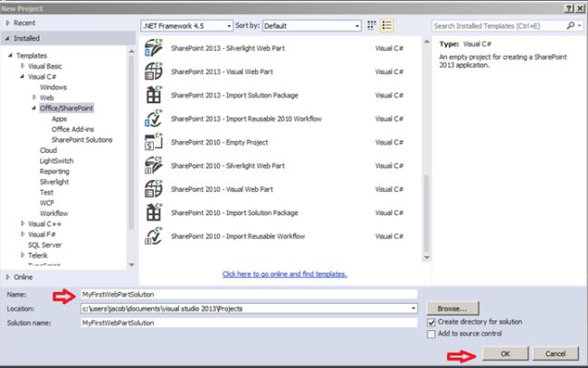Image resolution: width=588 pixels, height=368 pixels.
Task: Select SharePoint 2010 Visual Web Part icon
Action: pos(154,189)
